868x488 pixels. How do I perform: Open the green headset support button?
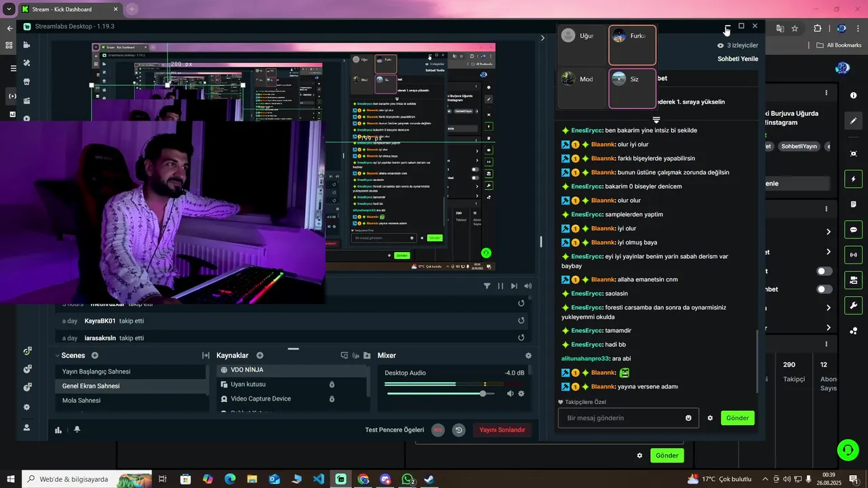click(847, 449)
